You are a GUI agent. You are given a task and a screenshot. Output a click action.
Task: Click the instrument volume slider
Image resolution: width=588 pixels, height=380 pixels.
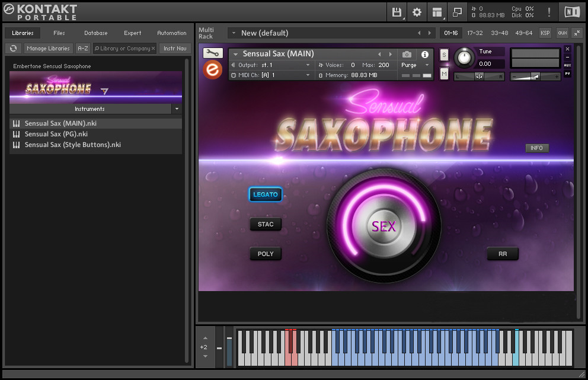[x=535, y=77]
